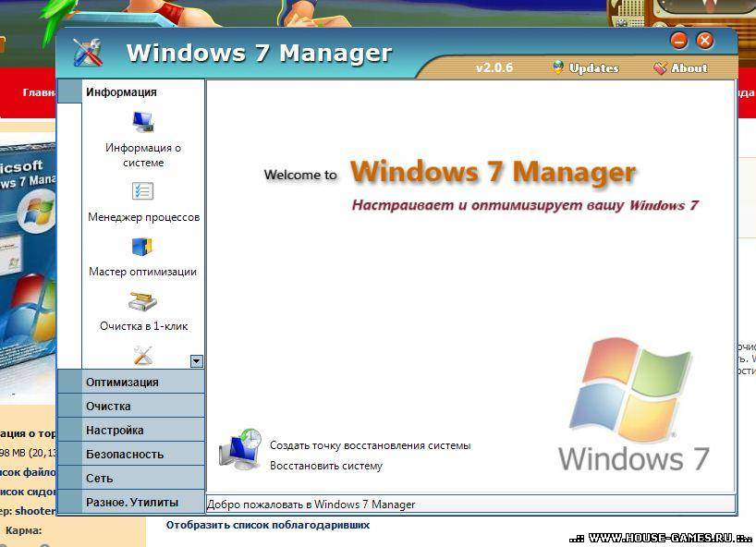The image size is (756, 547).
Task: Launch the optimization wizard icon
Action: click(141, 247)
